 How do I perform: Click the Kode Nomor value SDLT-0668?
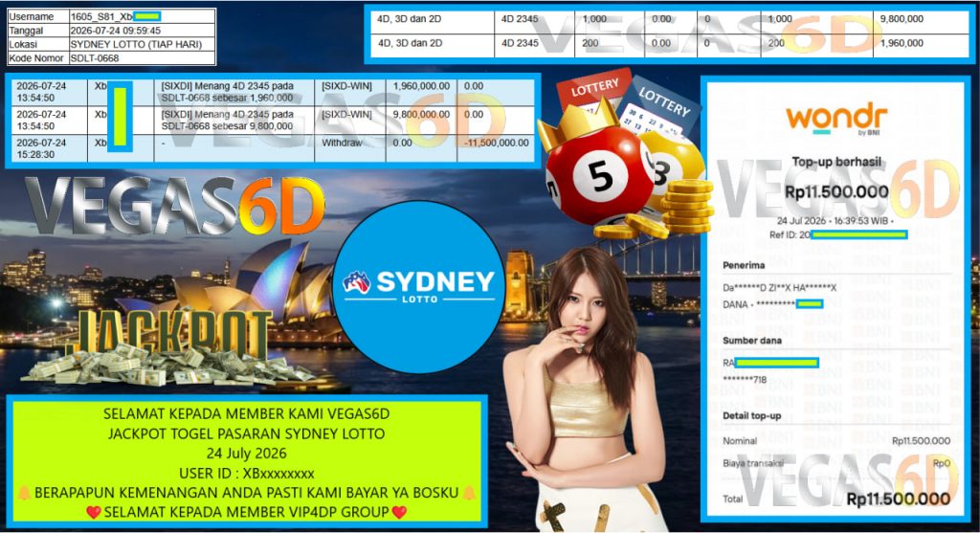pos(95,58)
